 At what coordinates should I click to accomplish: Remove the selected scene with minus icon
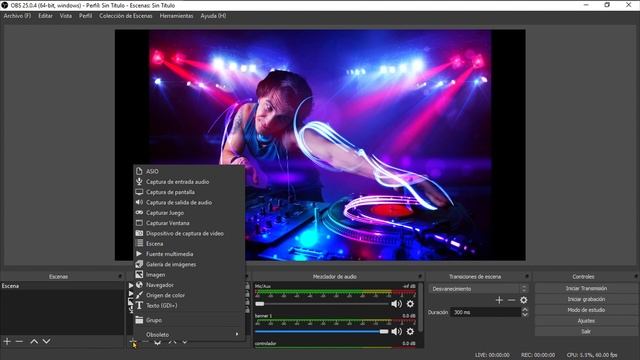19,341
